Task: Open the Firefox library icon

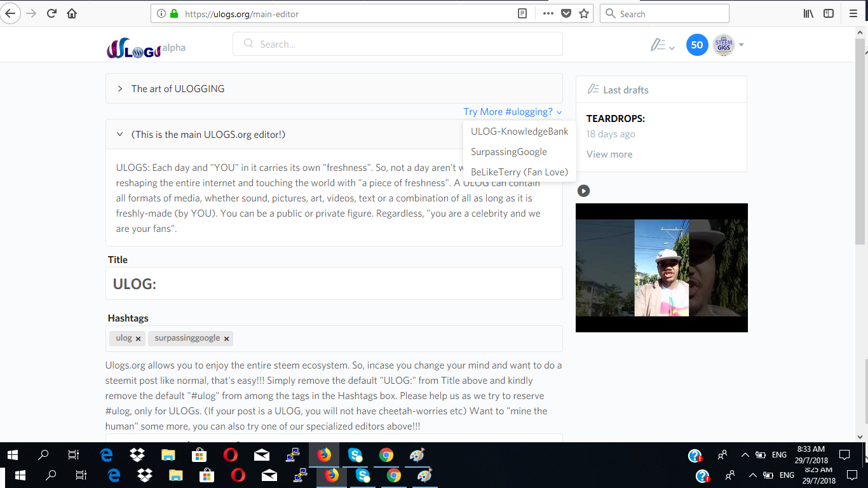Action: click(808, 13)
